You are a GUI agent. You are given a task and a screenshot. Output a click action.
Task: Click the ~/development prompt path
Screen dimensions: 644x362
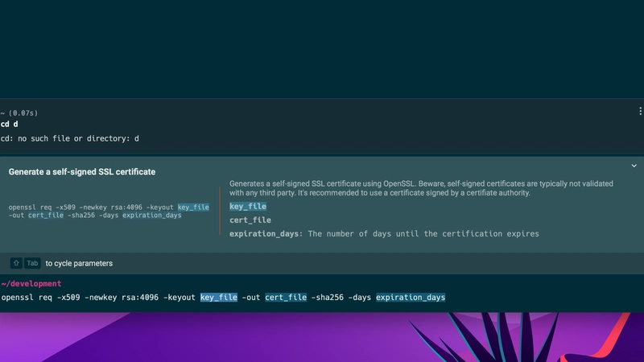(x=31, y=284)
